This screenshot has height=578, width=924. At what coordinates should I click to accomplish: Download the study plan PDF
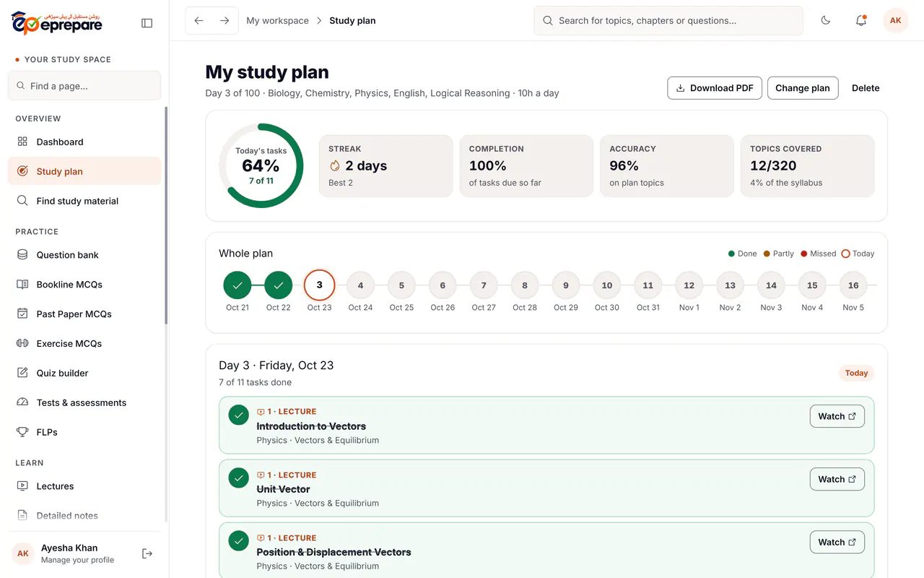(715, 88)
